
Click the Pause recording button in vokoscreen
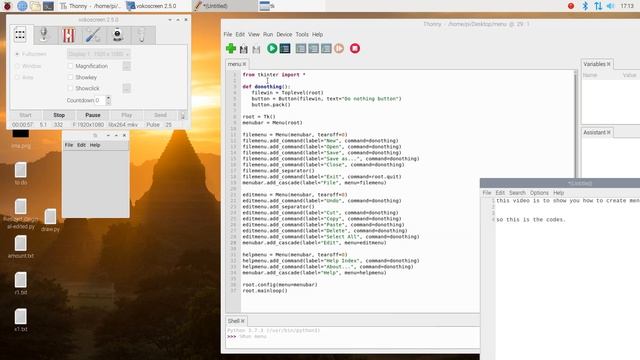click(x=93, y=115)
